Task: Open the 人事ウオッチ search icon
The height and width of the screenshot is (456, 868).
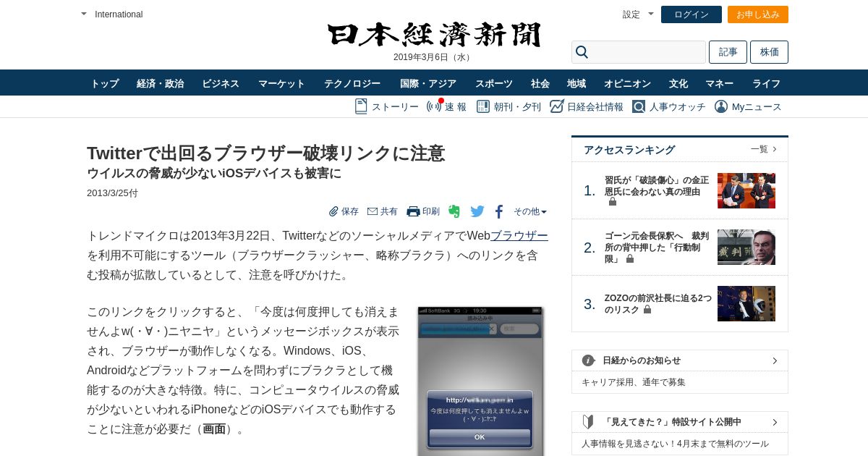Action: [x=639, y=106]
